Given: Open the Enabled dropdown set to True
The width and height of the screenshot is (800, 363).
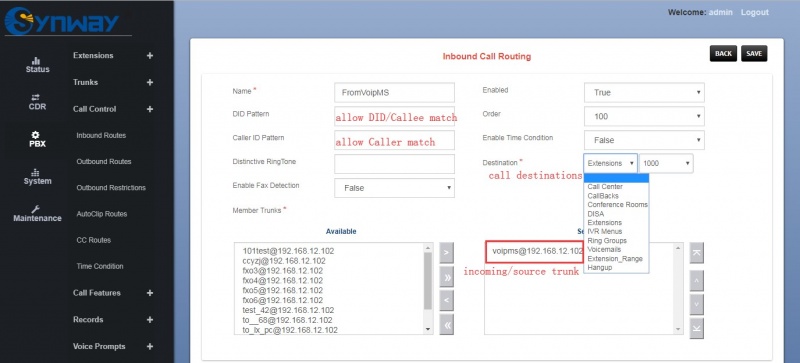Looking at the screenshot, I should pos(644,93).
